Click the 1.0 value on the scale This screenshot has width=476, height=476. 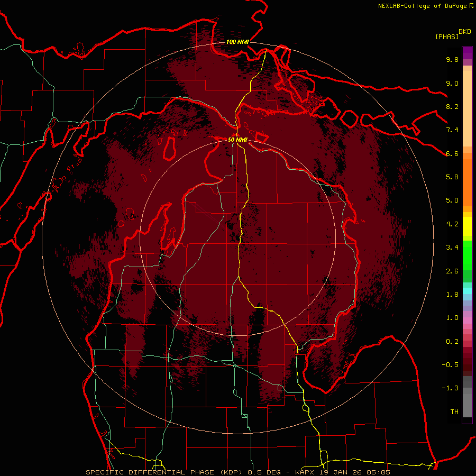(452, 318)
